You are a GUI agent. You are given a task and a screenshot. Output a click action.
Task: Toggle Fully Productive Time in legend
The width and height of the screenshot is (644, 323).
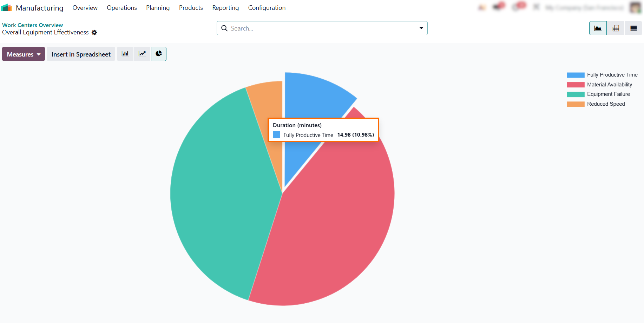602,75
